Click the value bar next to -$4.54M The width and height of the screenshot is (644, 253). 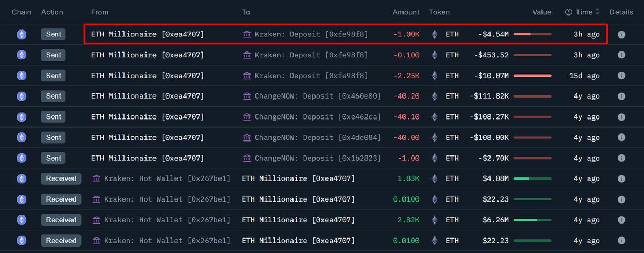click(532, 34)
